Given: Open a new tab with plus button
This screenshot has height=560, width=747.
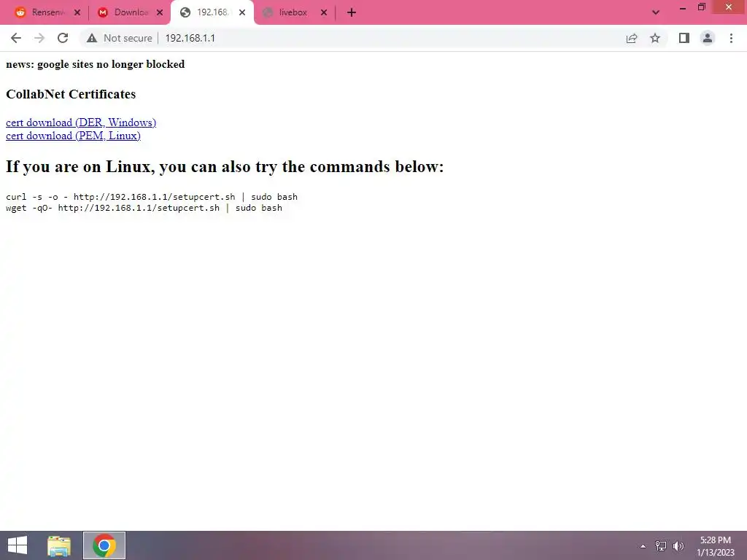Looking at the screenshot, I should [352, 13].
